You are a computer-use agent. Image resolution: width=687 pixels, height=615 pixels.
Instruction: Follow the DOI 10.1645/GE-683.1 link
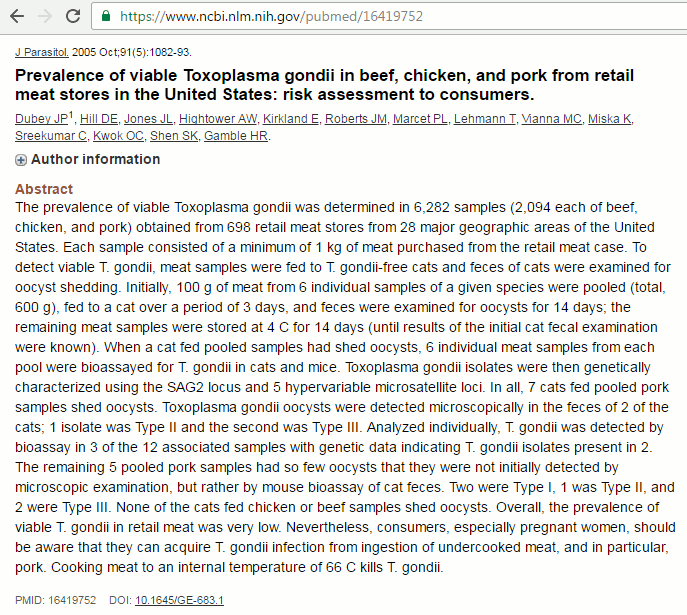(179, 600)
